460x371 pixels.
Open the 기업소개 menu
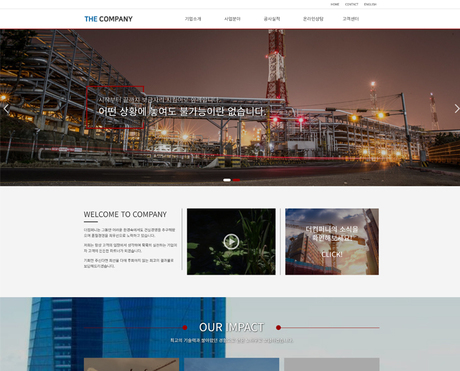tap(193, 19)
